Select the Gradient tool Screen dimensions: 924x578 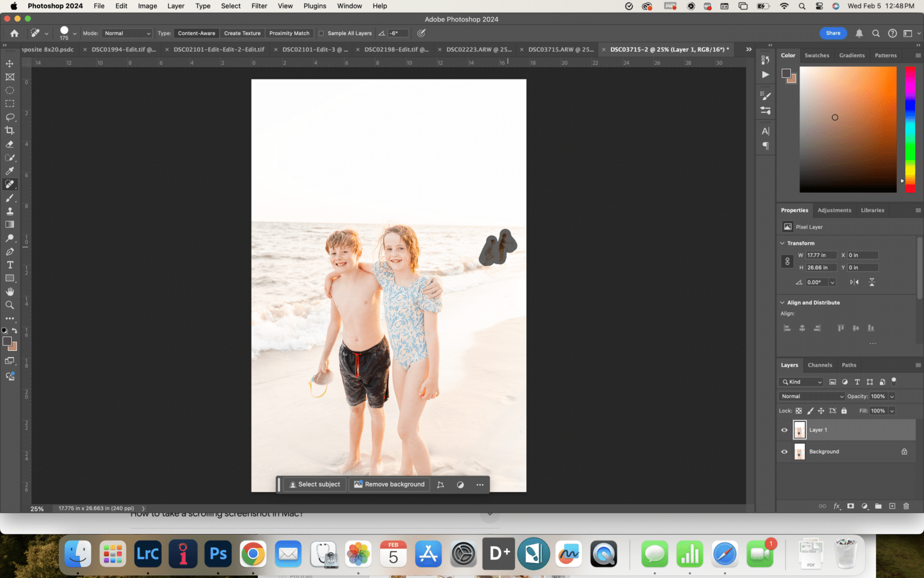point(10,225)
